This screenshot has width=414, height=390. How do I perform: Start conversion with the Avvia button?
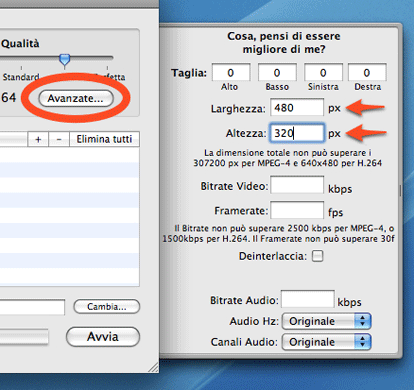pyautogui.click(x=103, y=337)
